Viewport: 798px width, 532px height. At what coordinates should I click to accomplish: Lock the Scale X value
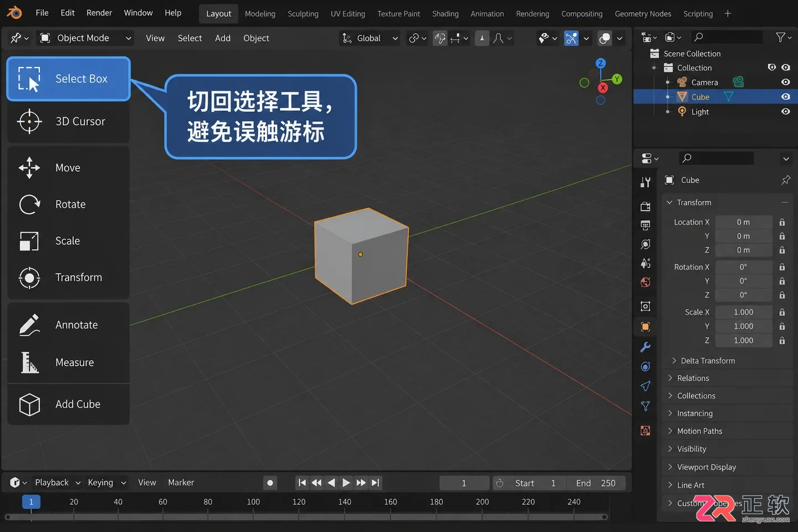(x=782, y=313)
